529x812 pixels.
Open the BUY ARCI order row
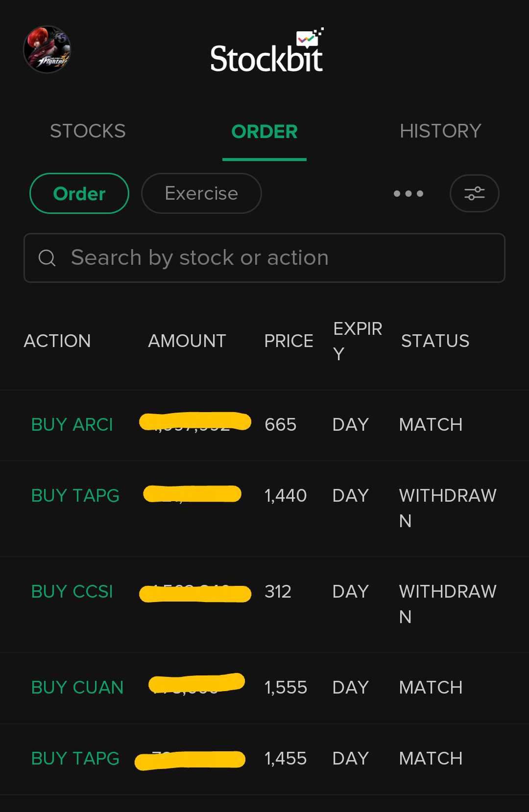click(264, 425)
